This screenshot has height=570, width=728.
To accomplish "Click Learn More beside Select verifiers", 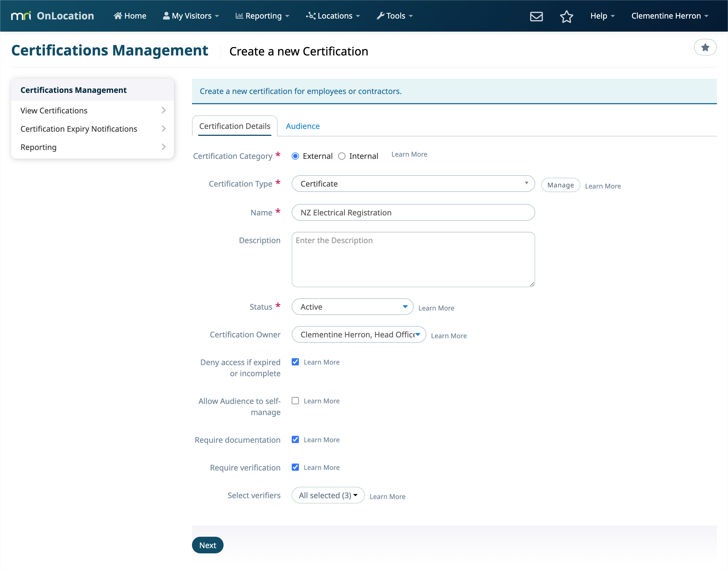I will [387, 496].
